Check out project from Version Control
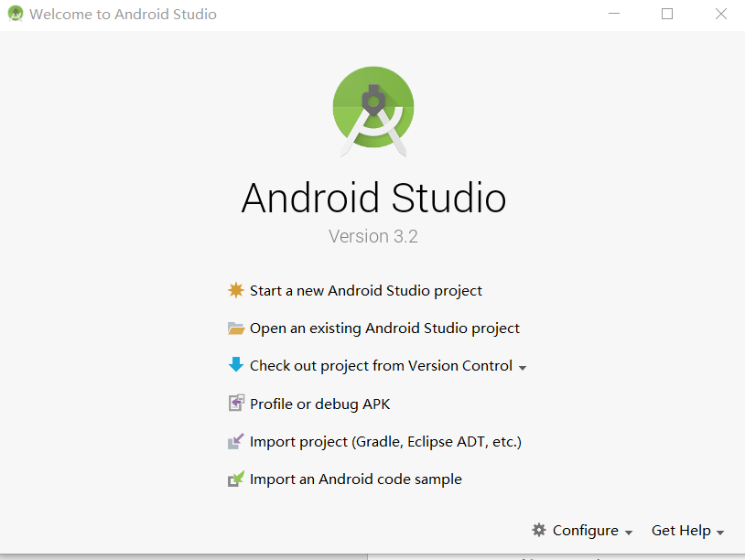This screenshot has height=560, width=745. pyautogui.click(x=381, y=366)
